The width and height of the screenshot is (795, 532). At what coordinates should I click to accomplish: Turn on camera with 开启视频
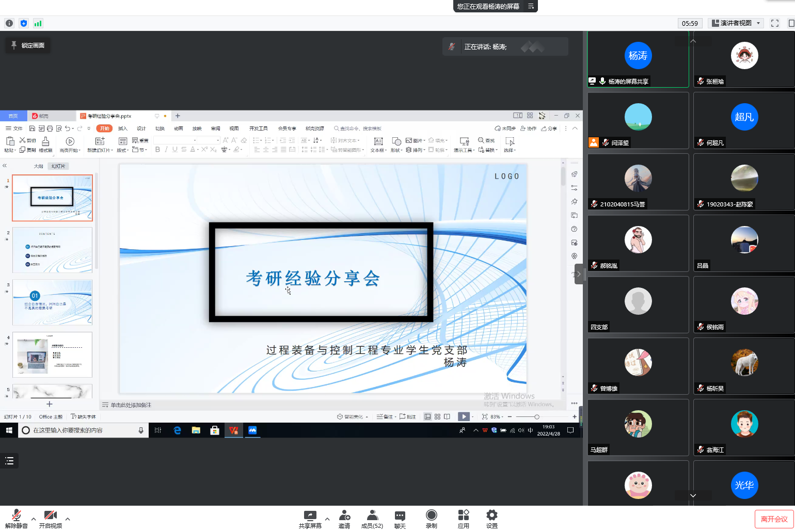tap(51, 516)
